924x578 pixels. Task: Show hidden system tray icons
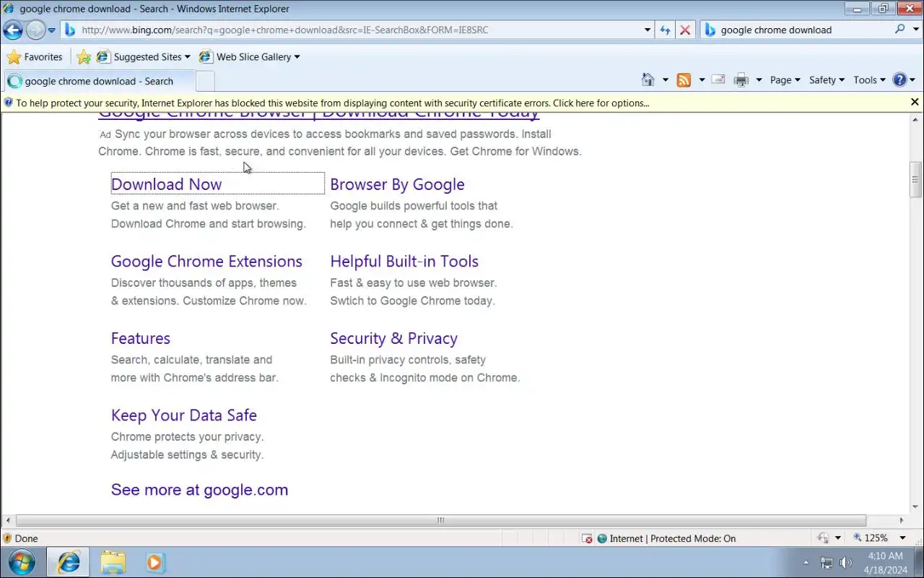pyautogui.click(x=806, y=562)
